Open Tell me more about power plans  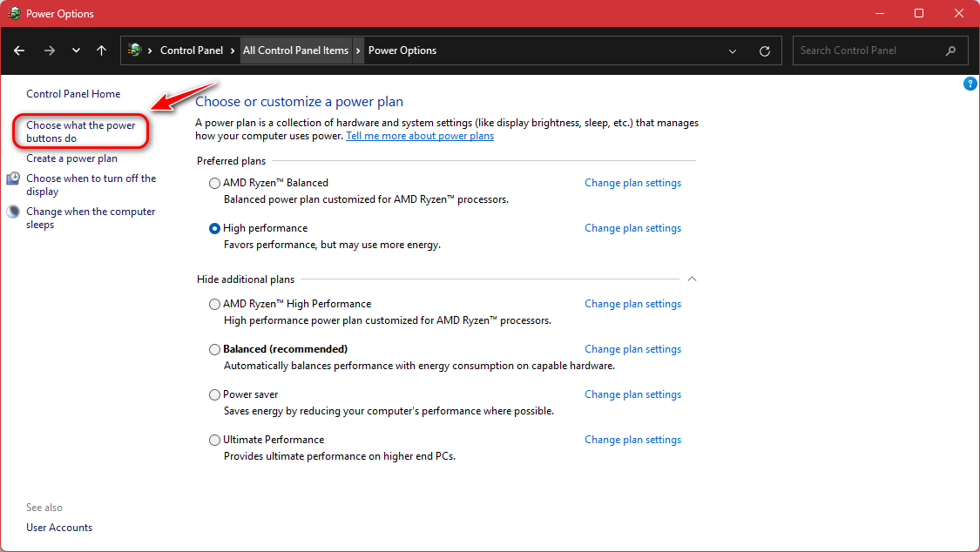pos(420,136)
